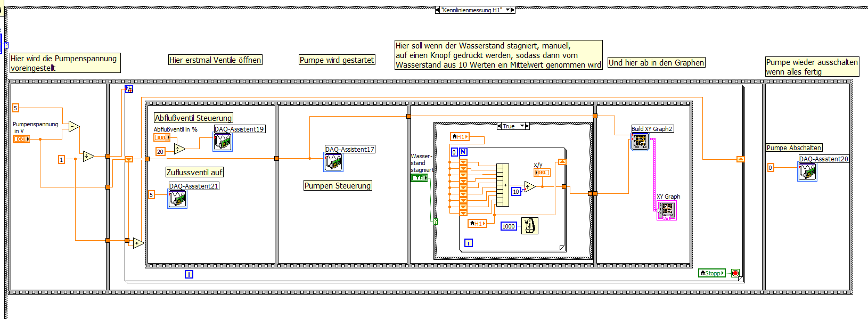Click the x/y DBL indicator terminal
The image size is (868, 319).
(542, 173)
